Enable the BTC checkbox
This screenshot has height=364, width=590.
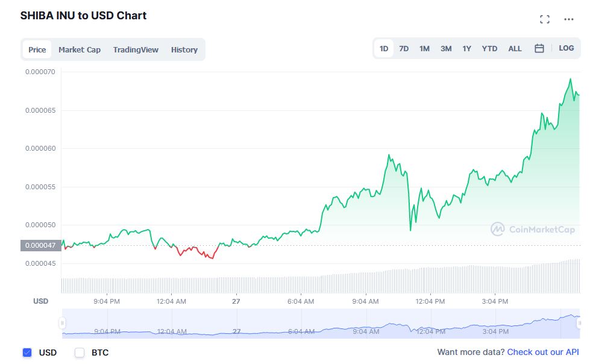click(x=80, y=353)
